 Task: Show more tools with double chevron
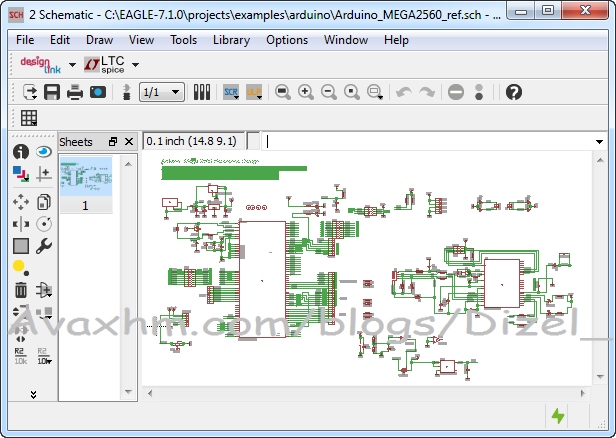33,395
